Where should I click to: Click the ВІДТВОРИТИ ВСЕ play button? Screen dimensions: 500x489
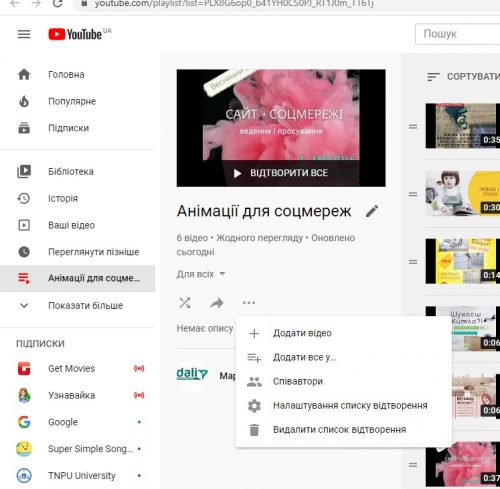[x=281, y=173]
